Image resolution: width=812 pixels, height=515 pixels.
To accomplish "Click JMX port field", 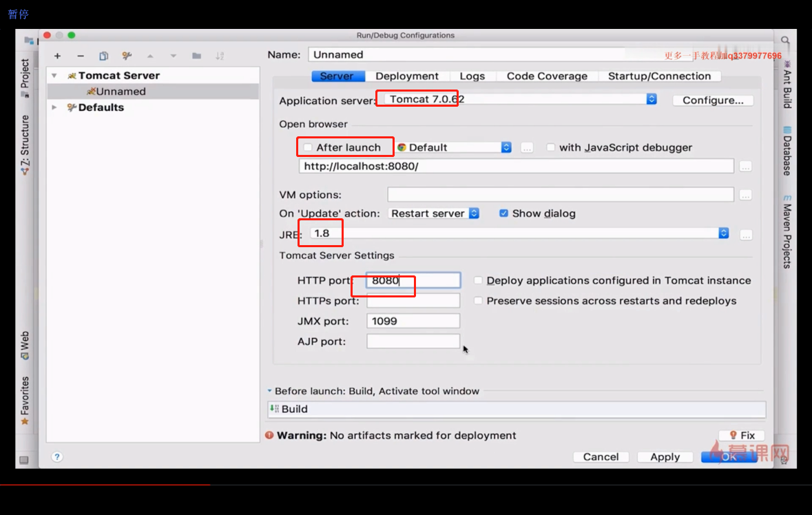I will tap(413, 321).
